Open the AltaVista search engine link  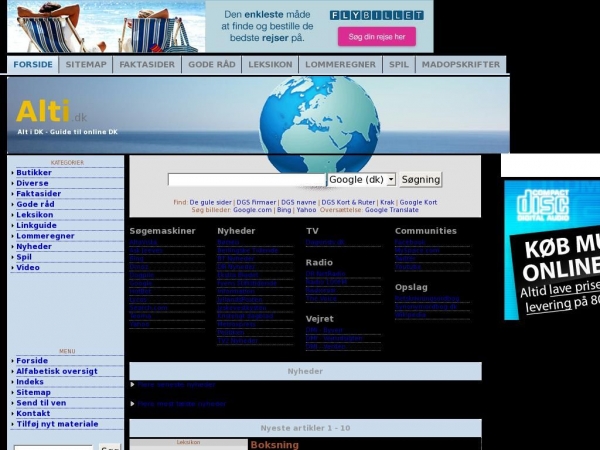(143, 242)
